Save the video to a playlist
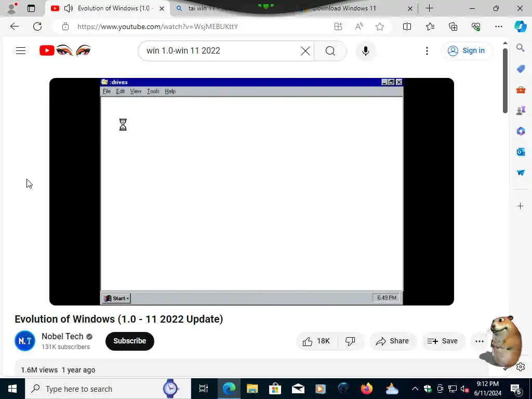This screenshot has height=399, width=532. 443,341
